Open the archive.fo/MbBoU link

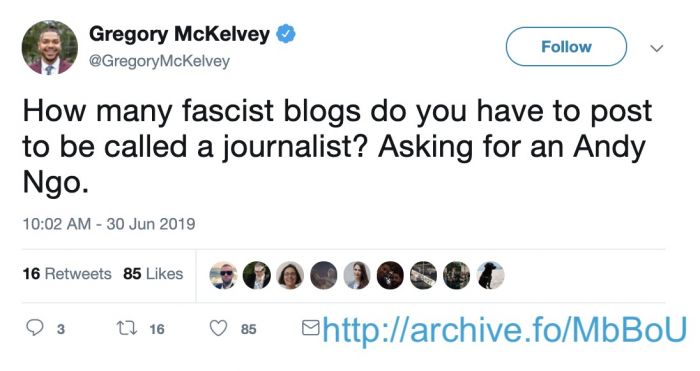[504, 329]
